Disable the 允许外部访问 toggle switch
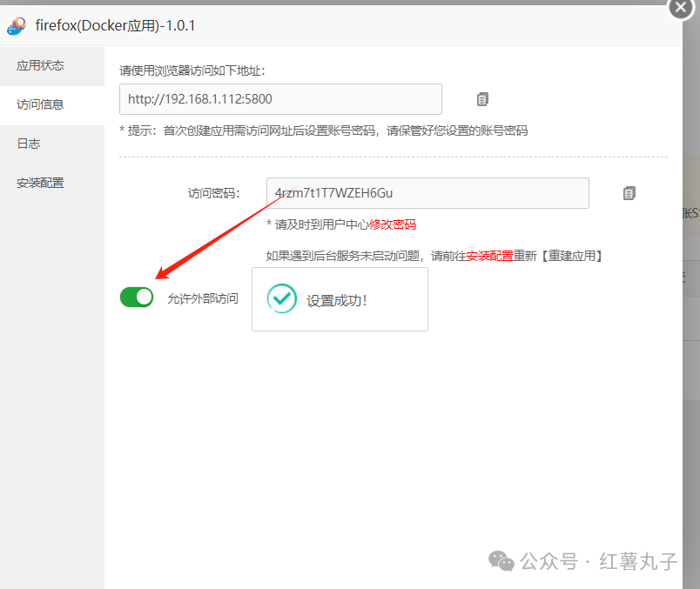Image resolution: width=700 pixels, height=589 pixels. (137, 298)
